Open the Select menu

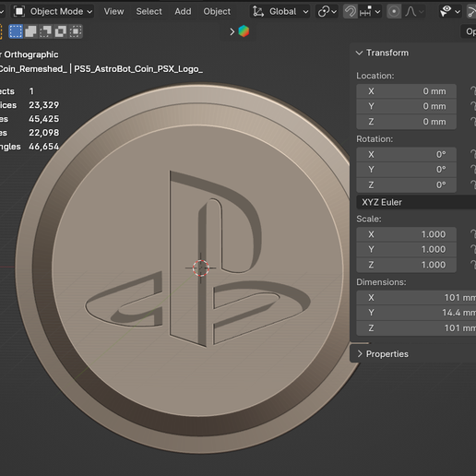[149, 12]
